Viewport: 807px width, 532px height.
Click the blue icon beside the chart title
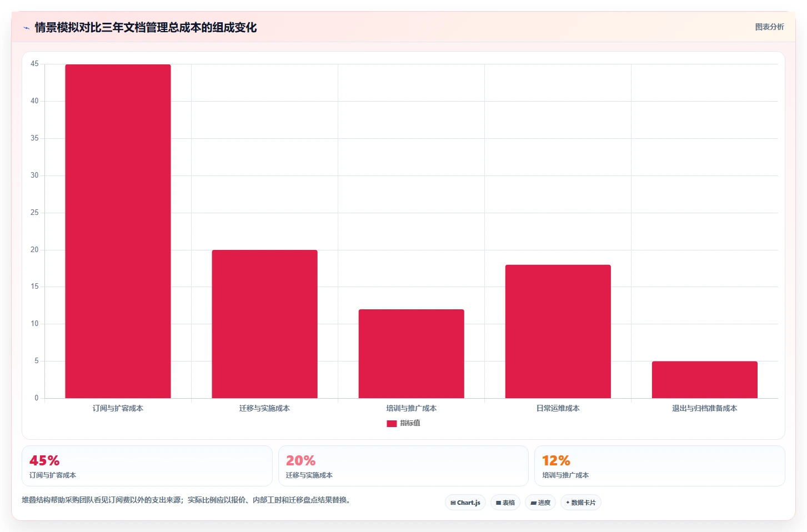pyautogui.click(x=26, y=28)
